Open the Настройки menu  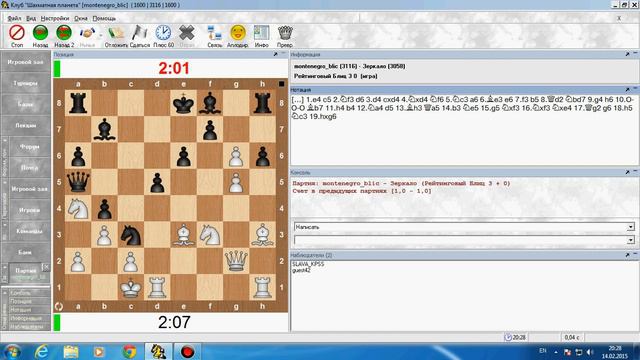(55, 18)
